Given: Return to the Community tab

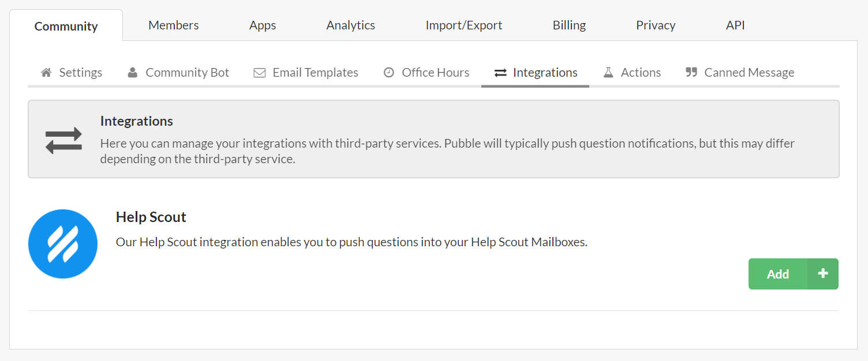Looking at the screenshot, I should pos(66,25).
